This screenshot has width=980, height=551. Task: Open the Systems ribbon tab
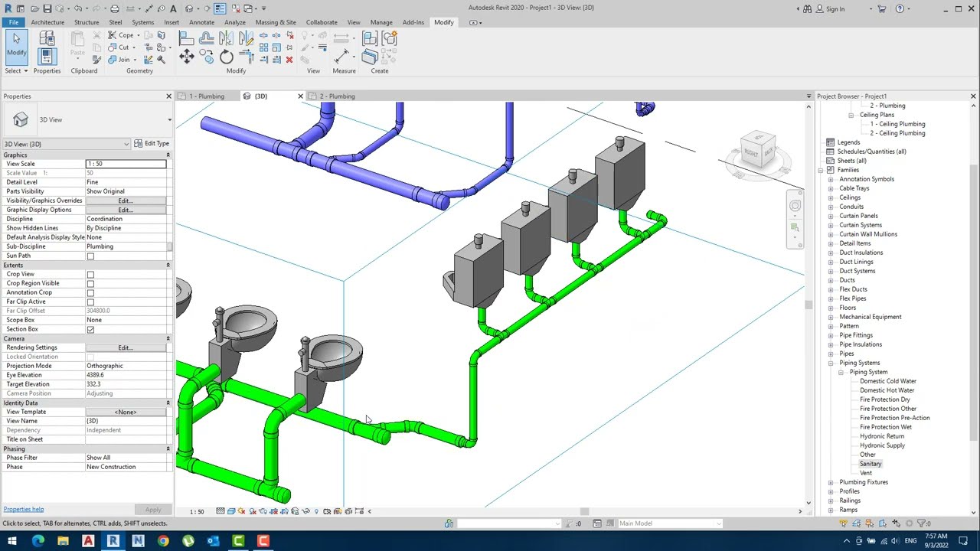(x=142, y=22)
